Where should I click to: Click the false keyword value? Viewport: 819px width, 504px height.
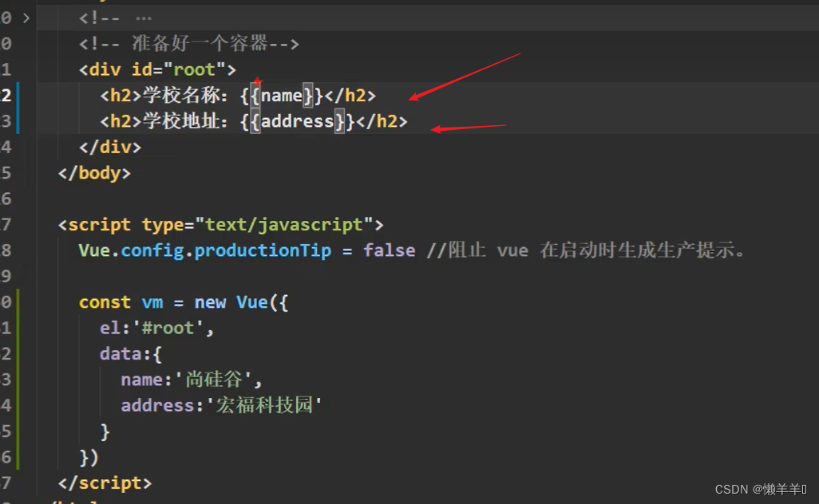389,250
